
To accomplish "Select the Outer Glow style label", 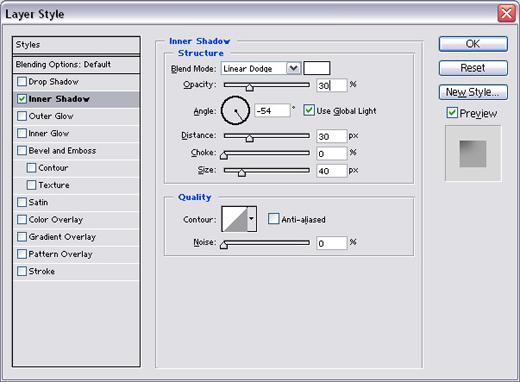I will click(x=51, y=116).
